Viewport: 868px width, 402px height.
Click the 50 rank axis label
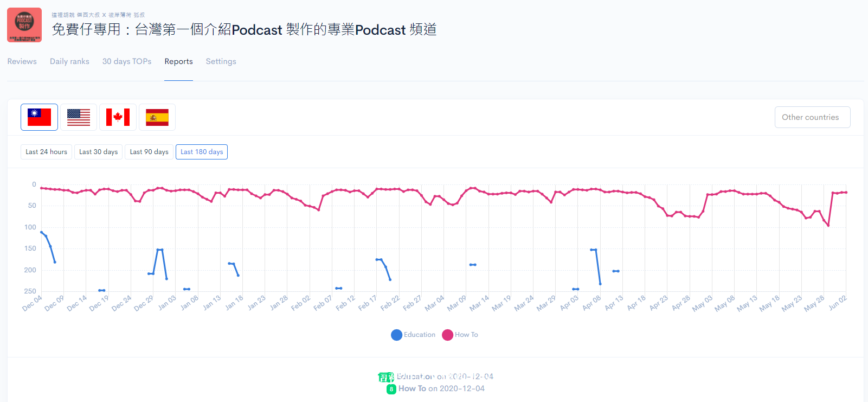tap(32, 206)
